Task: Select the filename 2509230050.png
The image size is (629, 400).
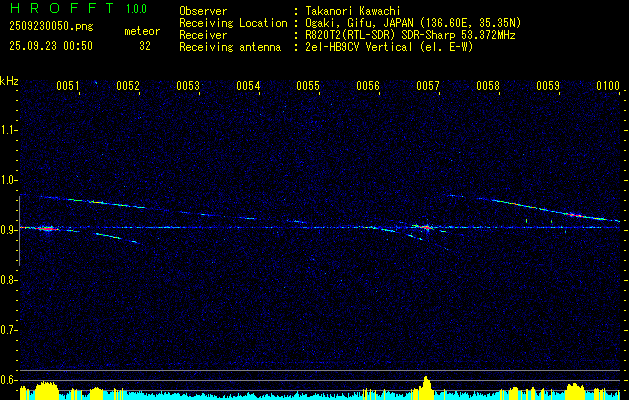Action: pyautogui.click(x=51, y=27)
